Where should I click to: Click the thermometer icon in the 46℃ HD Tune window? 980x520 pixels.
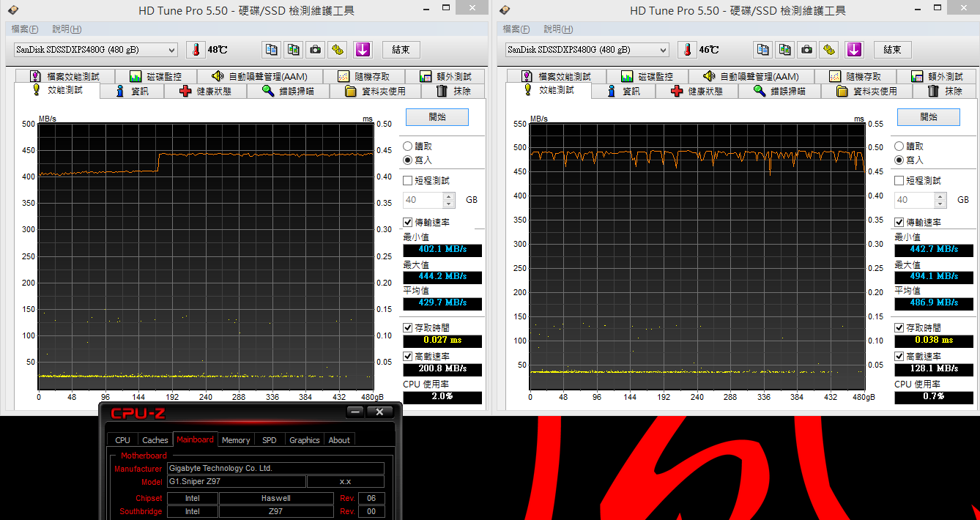click(687, 50)
